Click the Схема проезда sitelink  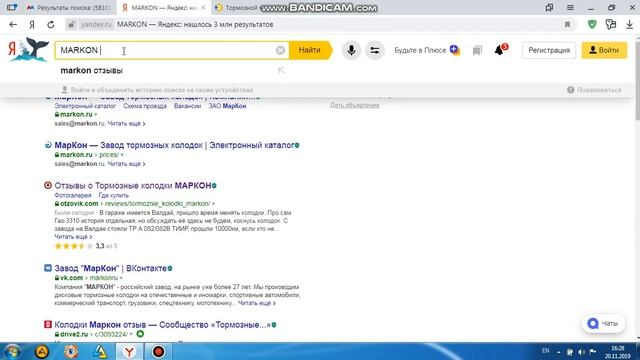[x=145, y=106]
